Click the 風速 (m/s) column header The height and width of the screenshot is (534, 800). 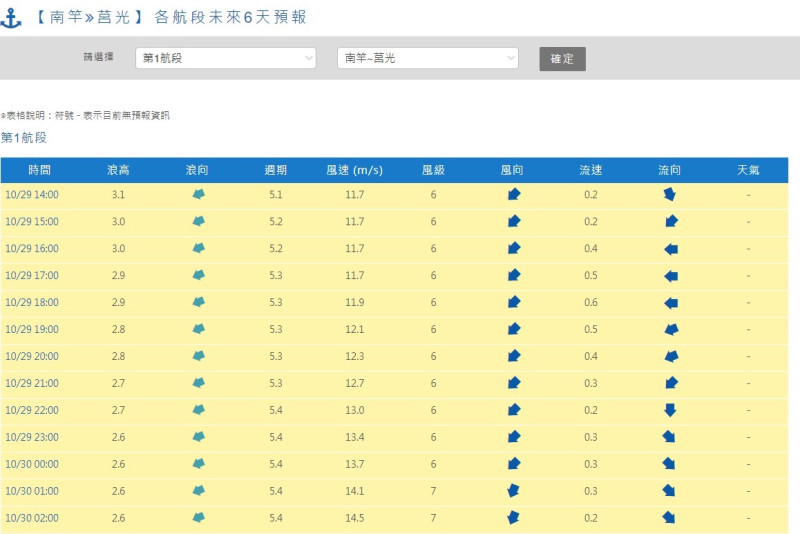[355, 170]
